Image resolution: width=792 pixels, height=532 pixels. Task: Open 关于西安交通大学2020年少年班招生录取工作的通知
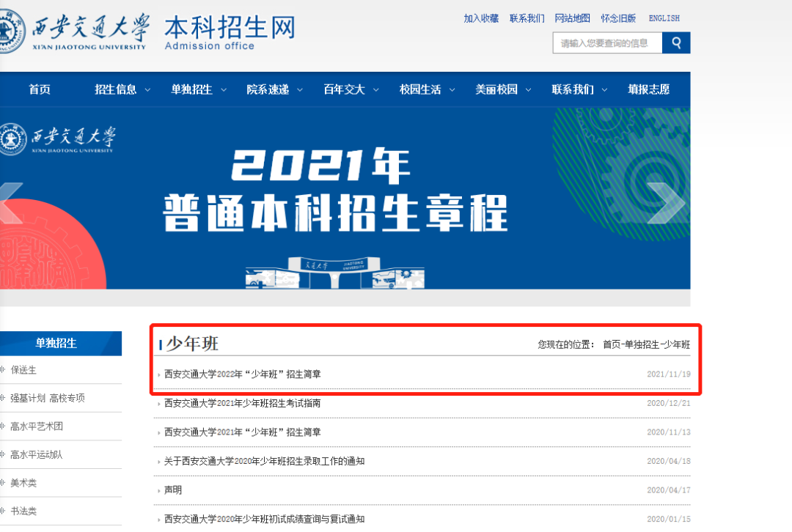(264, 462)
